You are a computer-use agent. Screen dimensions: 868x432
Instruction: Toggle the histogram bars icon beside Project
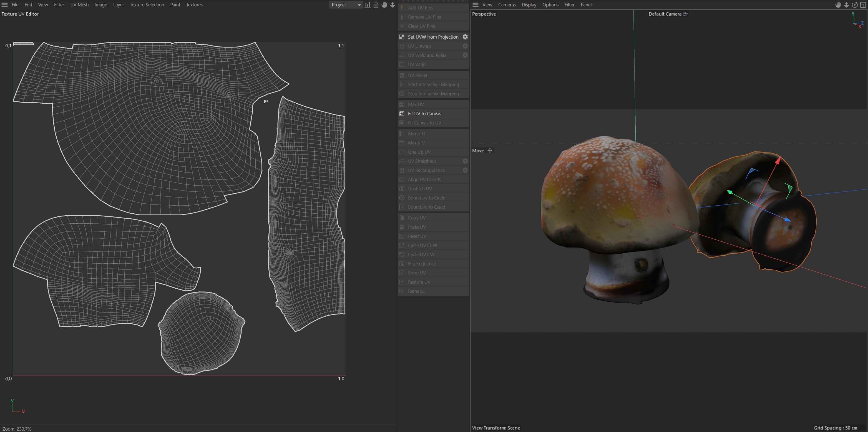368,5
